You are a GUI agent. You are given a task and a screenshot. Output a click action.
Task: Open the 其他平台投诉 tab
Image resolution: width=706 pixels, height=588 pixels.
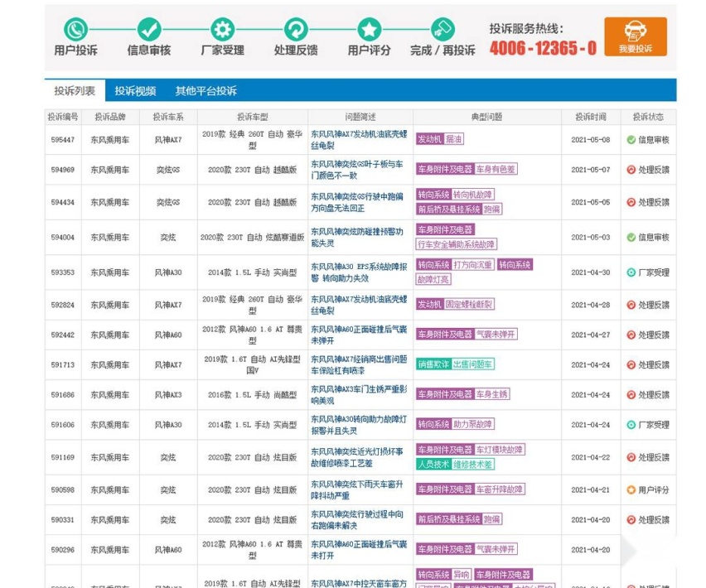(x=206, y=91)
